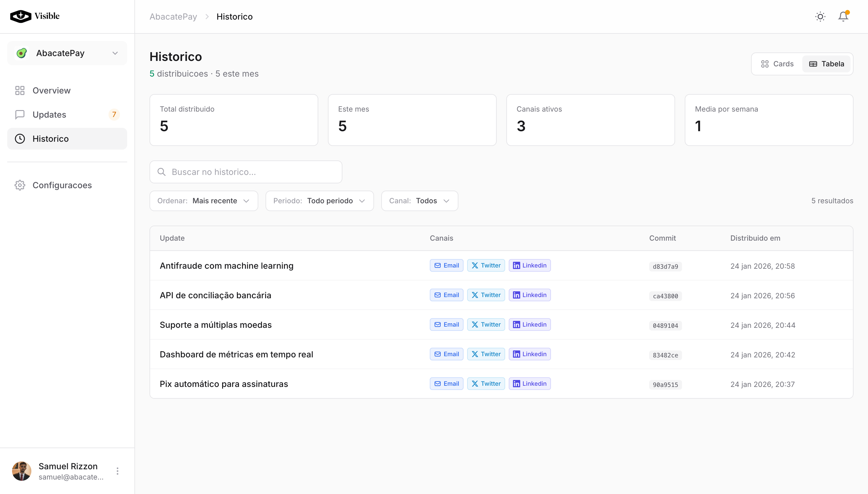Toggle the light/dark theme sun icon
868x494 pixels.
(x=820, y=17)
